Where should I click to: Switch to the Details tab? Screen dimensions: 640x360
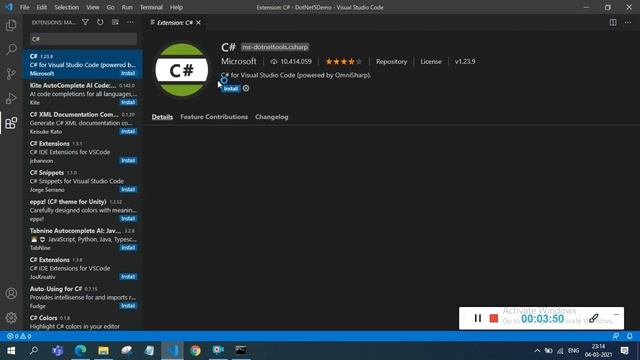(162, 117)
